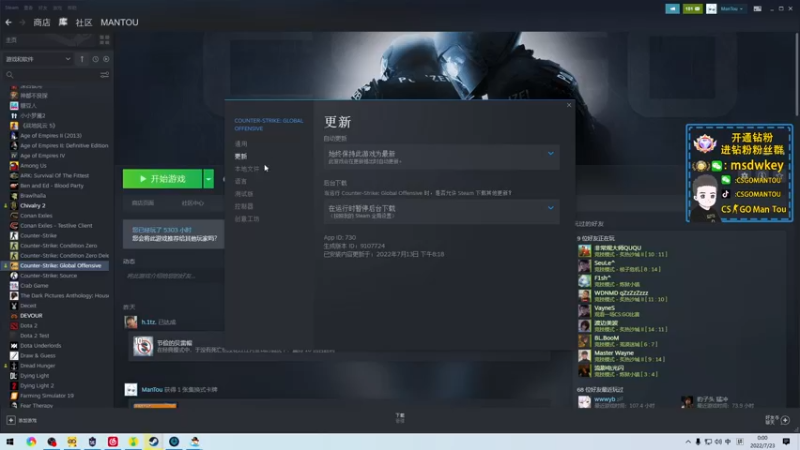
Task: Click the activity post input field
Action: click(173, 276)
